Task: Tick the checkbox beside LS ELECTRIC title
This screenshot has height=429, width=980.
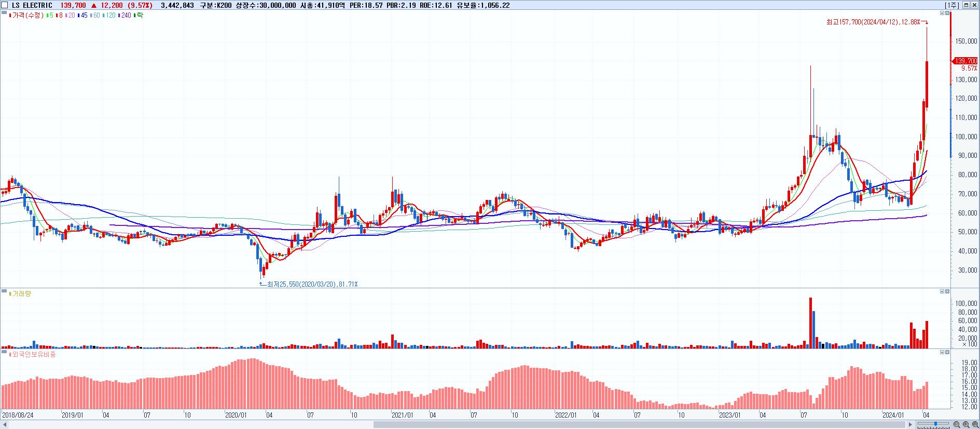Action: pyautogui.click(x=5, y=5)
